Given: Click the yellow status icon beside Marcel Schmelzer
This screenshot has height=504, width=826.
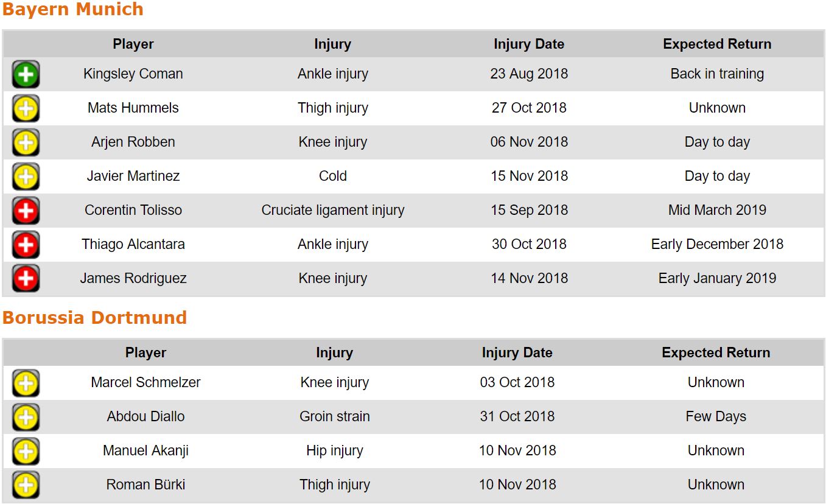Looking at the screenshot, I should [26, 383].
